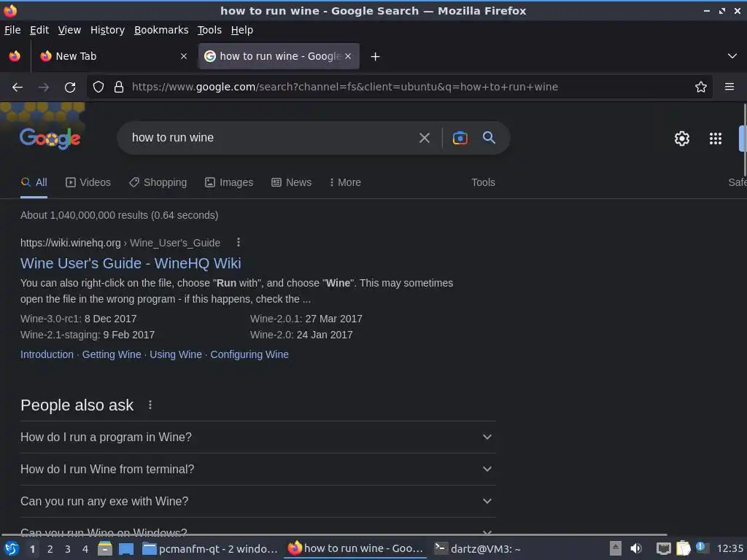The width and height of the screenshot is (747, 560).
Task: Open tracking protection shield icon
Action: [x=98, y=87]
